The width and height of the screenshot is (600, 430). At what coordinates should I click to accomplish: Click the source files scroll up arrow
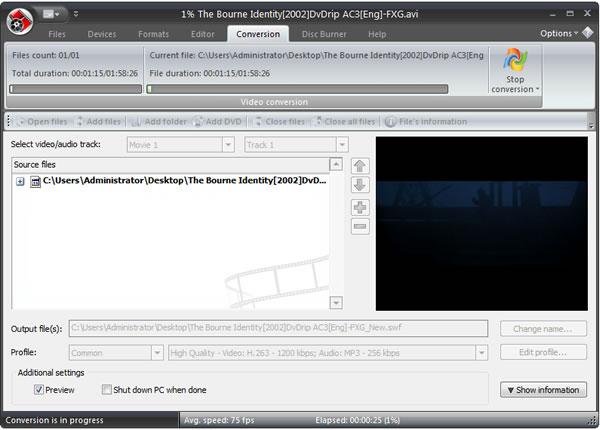tap(336, 165)
